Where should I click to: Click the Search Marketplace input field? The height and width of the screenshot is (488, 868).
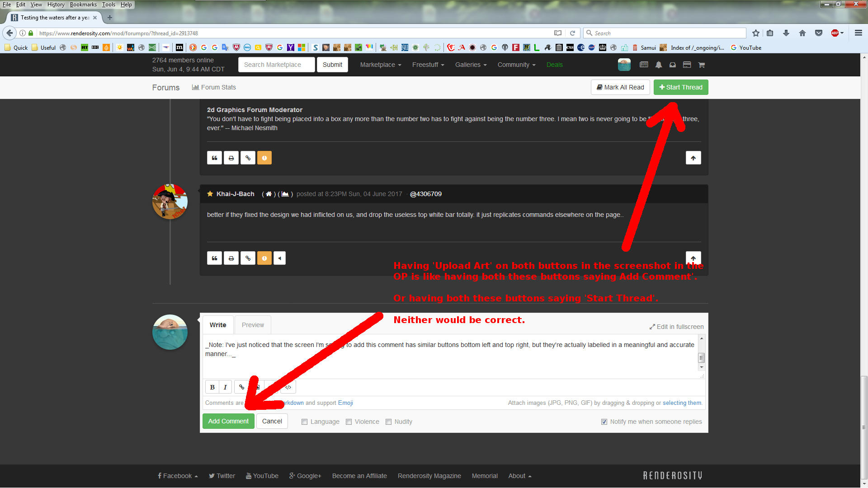pyautogui.click(x=277, y=65)
